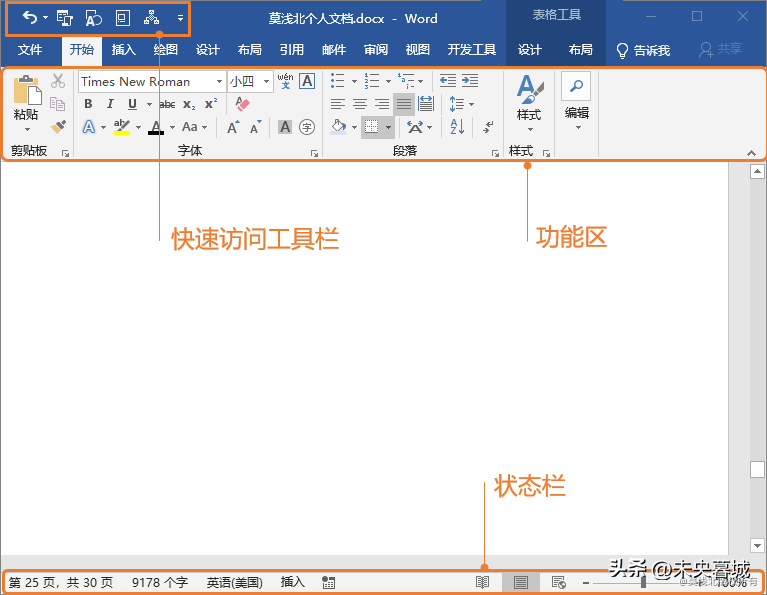Click the Sort A-Z icon

(x=457, y=127)
